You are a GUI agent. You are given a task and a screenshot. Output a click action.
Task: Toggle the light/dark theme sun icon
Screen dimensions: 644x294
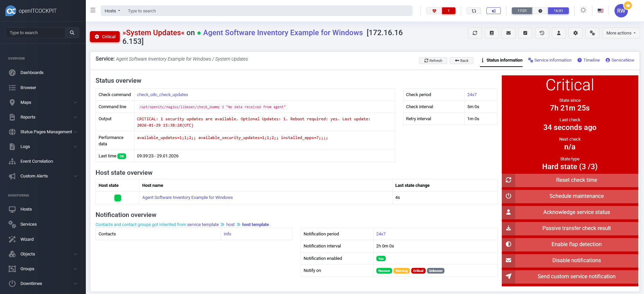tap(583, 10)
